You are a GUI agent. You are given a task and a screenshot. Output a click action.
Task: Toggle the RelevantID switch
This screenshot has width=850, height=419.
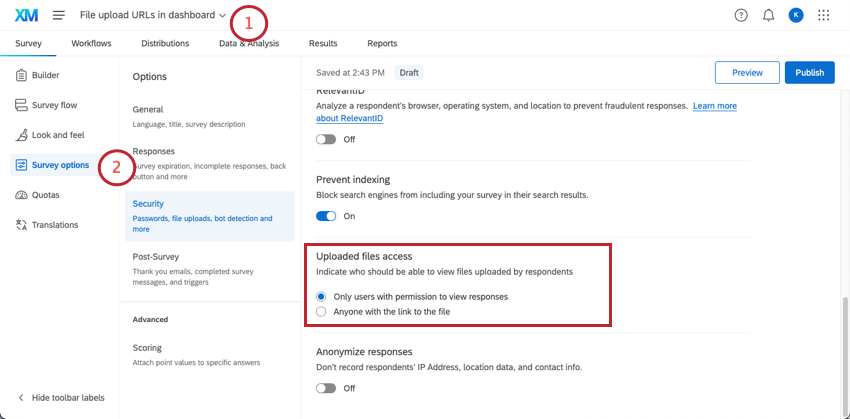(326, 139)
